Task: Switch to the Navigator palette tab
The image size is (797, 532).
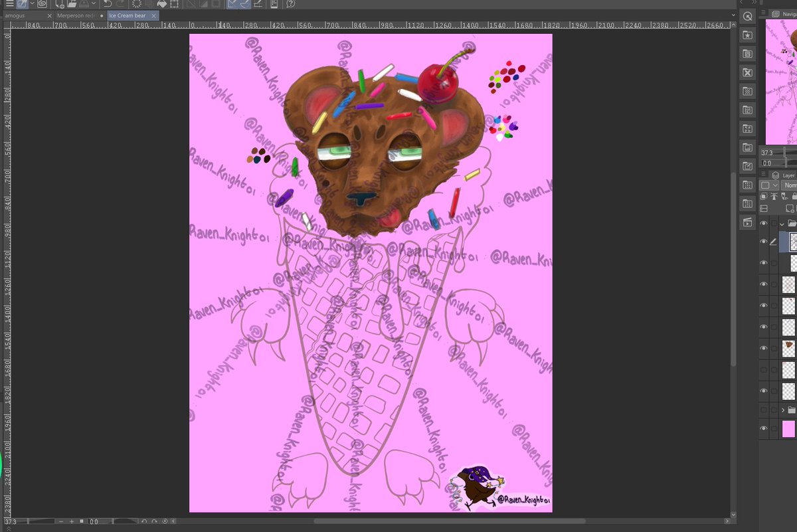Action: (784, 13)
